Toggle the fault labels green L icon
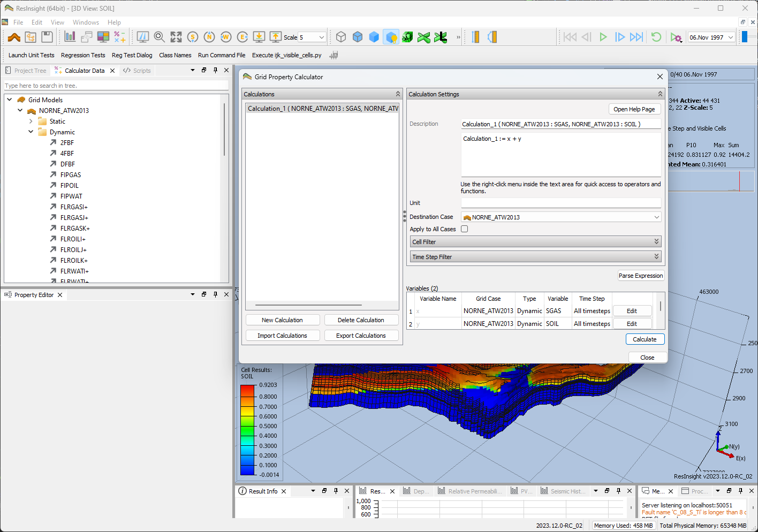Screen dimensions: 758x532 (x=441, y=37)
